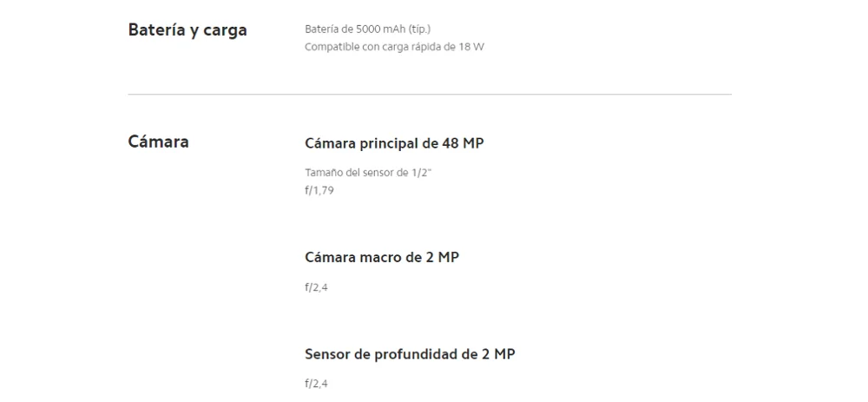Select the f/1,79 aperture value
Screen dimensions: 868x402
(x=319, y=191)
